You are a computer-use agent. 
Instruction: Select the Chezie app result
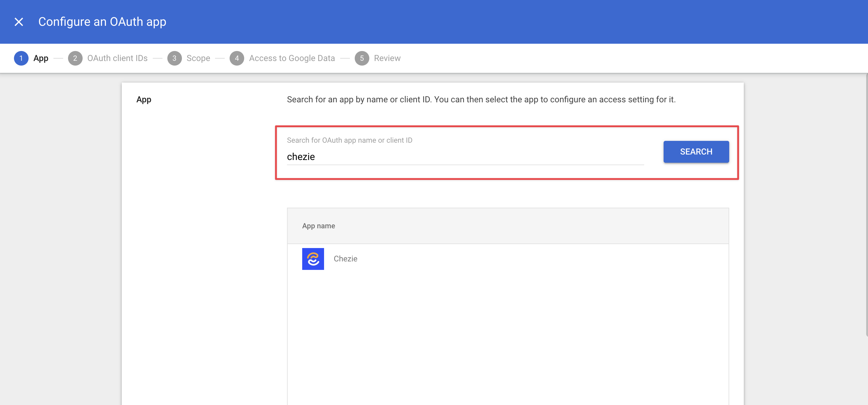point(345,259)
